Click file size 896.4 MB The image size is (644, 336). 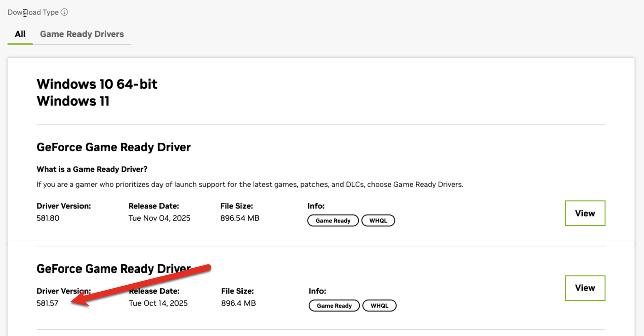(238, 303)
